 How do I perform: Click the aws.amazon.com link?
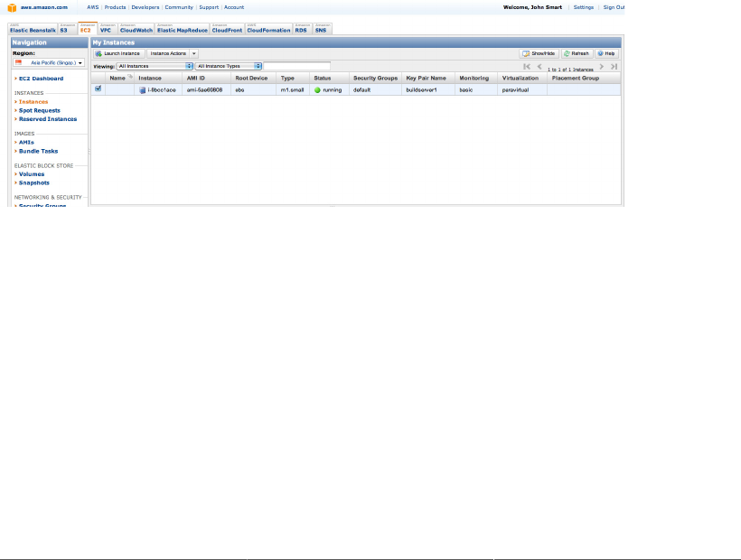click(x=44, y=7)
